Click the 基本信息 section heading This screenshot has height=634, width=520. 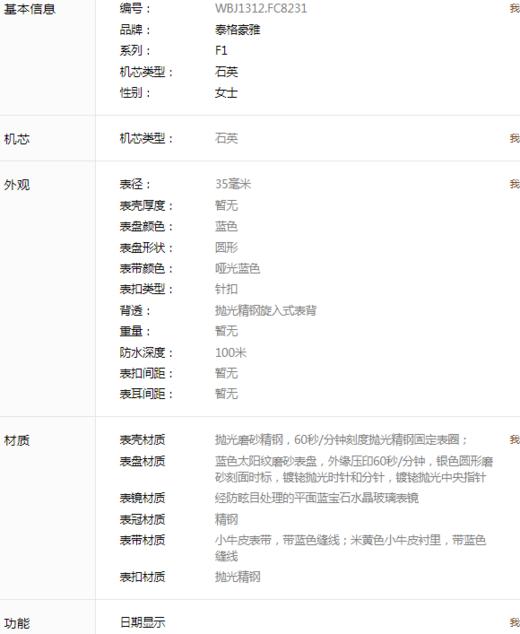click(29, 9)
